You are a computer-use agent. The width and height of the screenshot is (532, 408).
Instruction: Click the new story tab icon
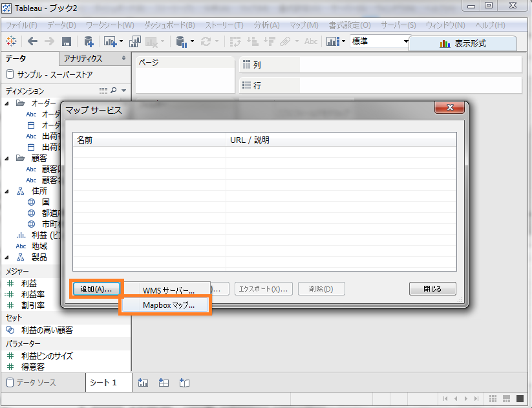pyautogui.click(x=185, y=383)
